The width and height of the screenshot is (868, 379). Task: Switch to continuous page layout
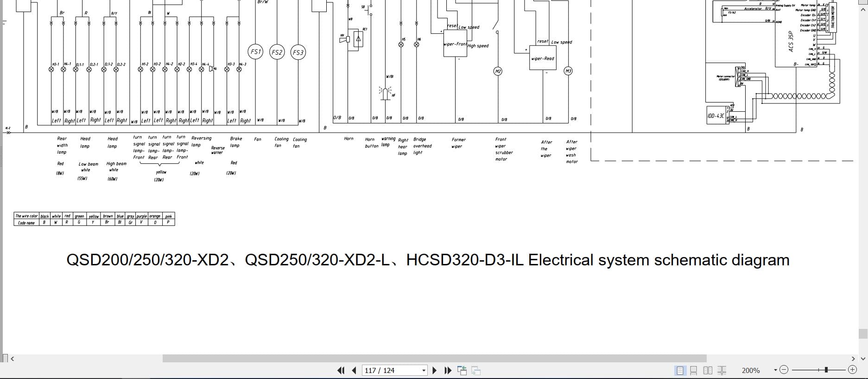point(694,370)
